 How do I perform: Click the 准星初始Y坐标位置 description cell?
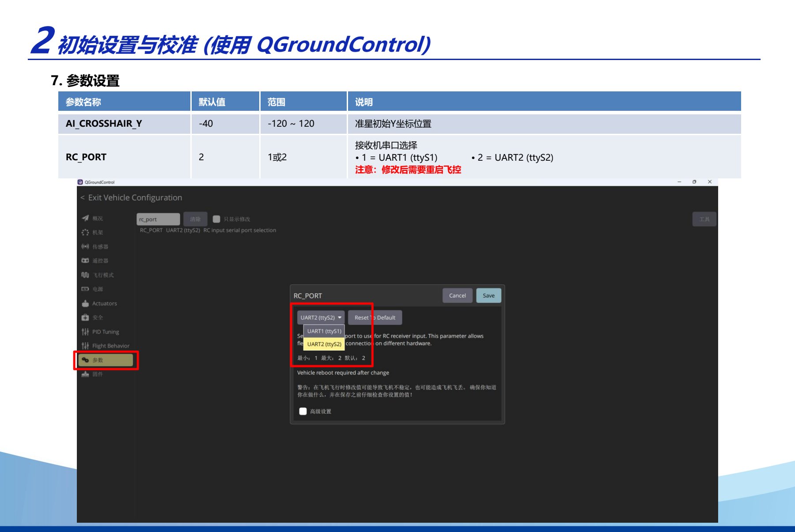coord(544,124)
